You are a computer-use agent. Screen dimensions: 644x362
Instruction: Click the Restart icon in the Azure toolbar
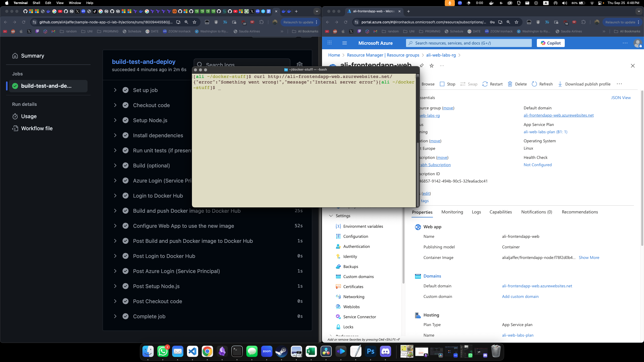[x=485, y=84]
